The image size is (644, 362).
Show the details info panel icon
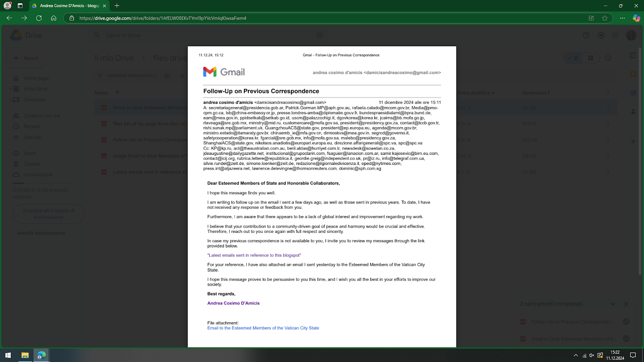click(608, 58)
